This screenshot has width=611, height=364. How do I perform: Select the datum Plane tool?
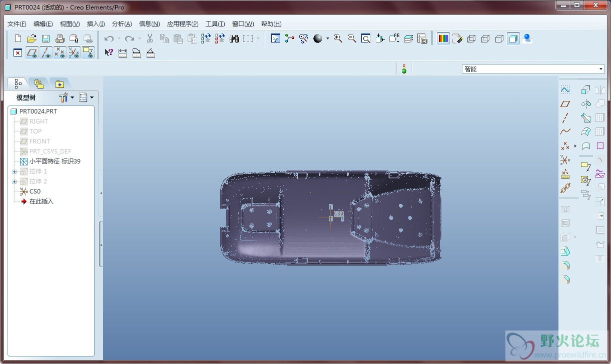pyautogui.click(x=565, y=104)
